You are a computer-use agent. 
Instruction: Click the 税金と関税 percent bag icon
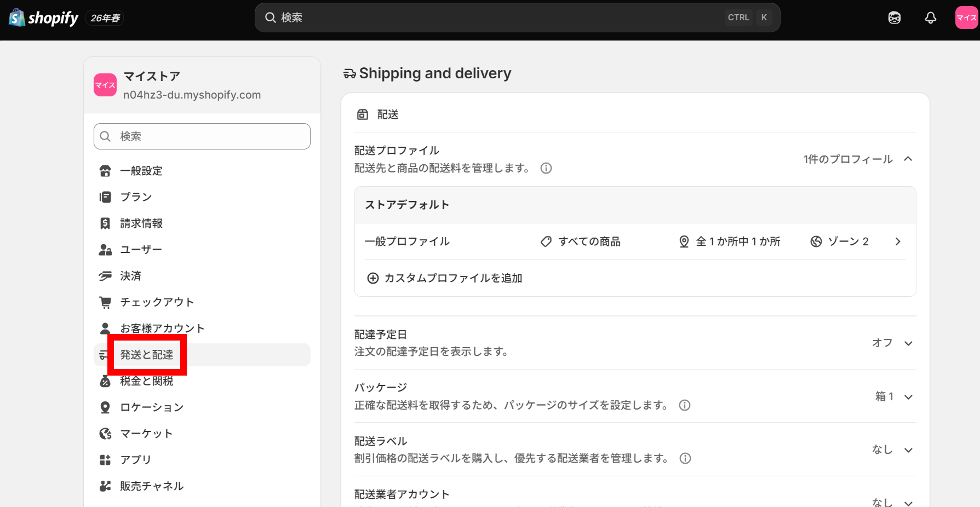pos(105,381)
